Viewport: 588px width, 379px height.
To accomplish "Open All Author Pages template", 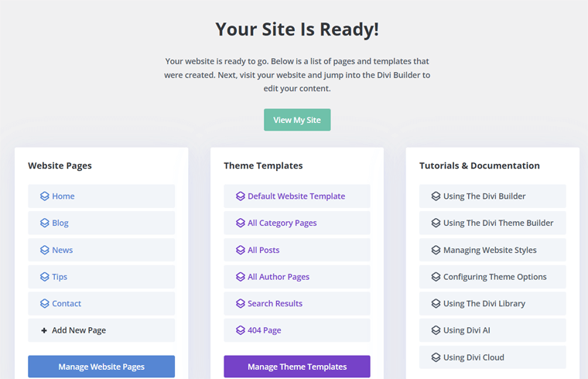I will pos(297,277).
